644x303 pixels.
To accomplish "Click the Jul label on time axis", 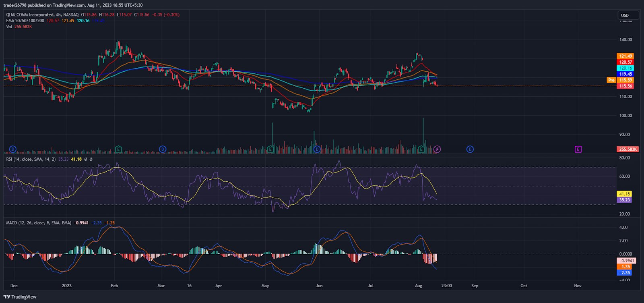I will (x=371, y=286).
